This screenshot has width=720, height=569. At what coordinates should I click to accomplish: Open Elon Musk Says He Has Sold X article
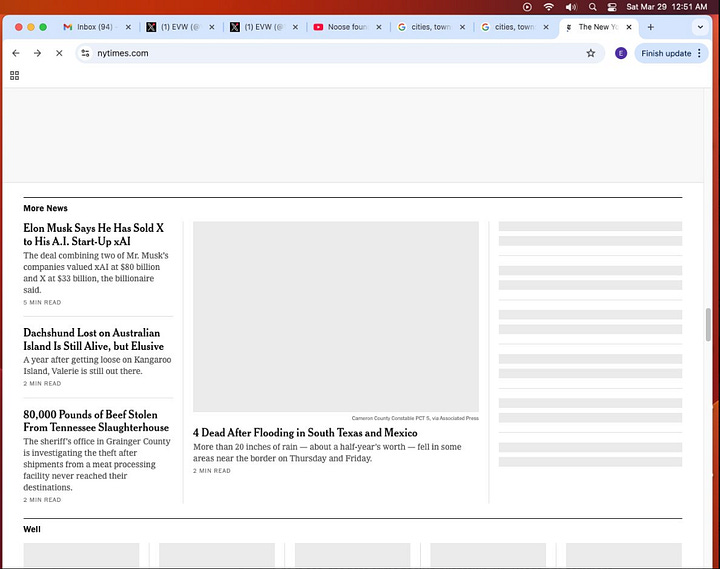[x=94, y=235]
